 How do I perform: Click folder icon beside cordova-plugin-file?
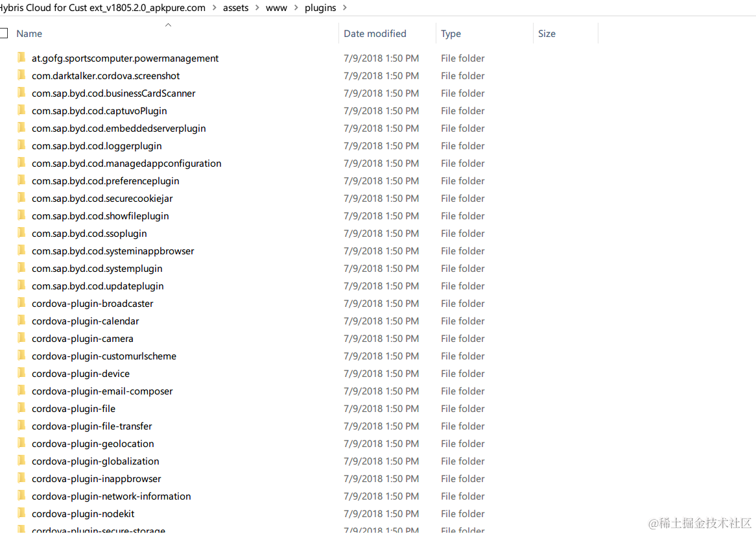pyautogui.click(x=21, y=408)
